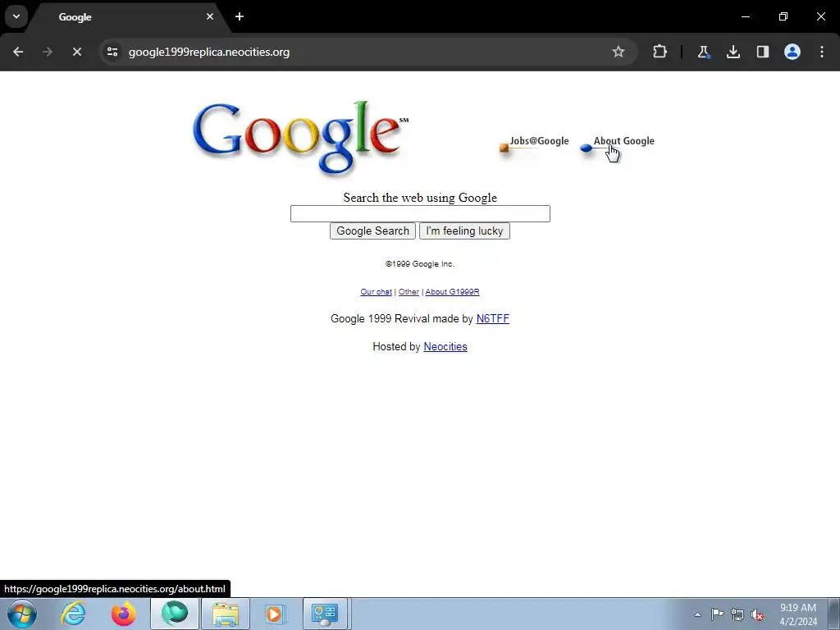Open the clock showing 9:19 AM
Screen dimensions: 840x630
pyautogui.click(x=798, y=614)
